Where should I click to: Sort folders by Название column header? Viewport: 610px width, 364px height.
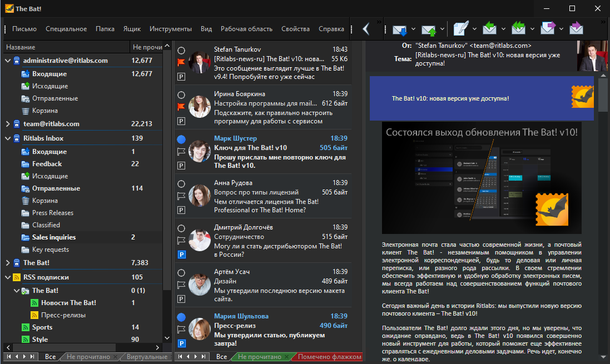coord(21,47)
